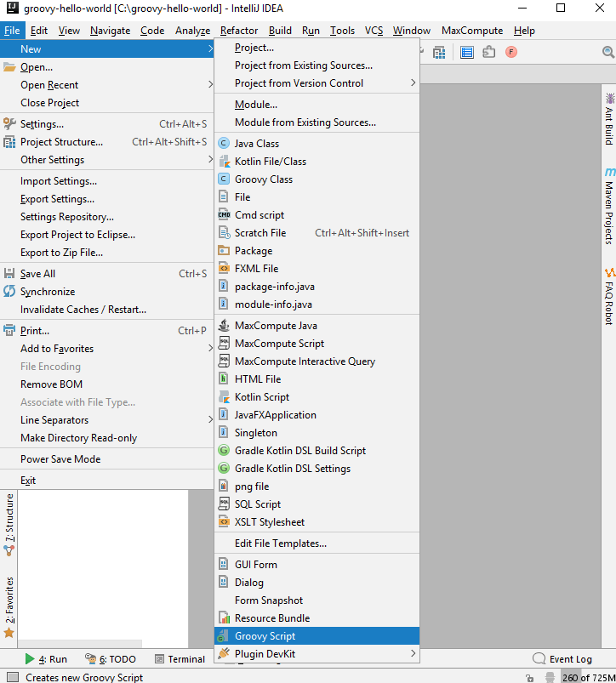The width and height of the screenshot is (616, 683).
Task: Select Close Project
Action: (106, 103)
